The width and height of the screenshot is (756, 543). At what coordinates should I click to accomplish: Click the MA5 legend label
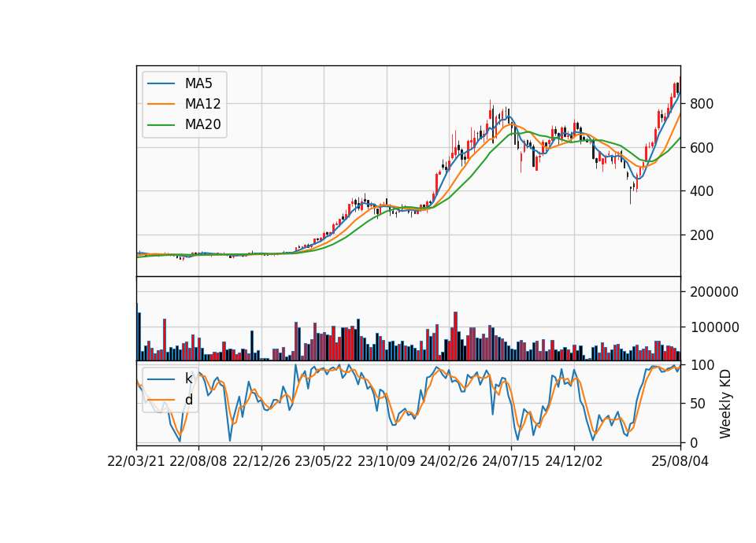(198, 83)
